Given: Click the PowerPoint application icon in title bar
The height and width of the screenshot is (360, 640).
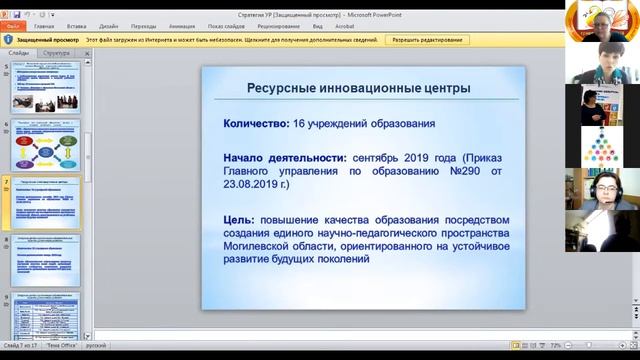Looking at the screenshot, I should tap(4, 15).
